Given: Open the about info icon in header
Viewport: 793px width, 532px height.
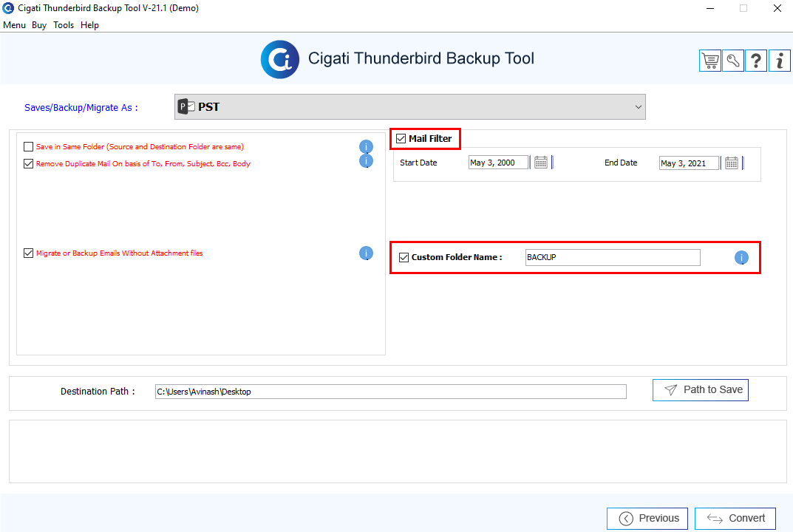Looking at the screenshot, I should [780, 61].
